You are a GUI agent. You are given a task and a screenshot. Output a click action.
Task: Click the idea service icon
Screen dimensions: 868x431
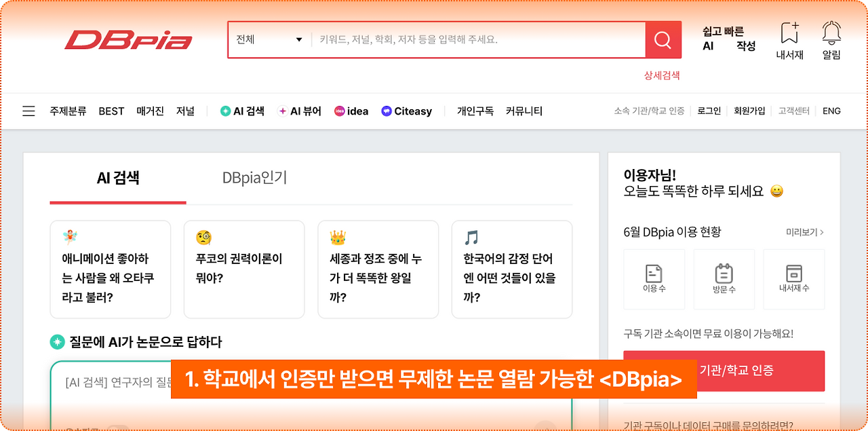point(340,111)
